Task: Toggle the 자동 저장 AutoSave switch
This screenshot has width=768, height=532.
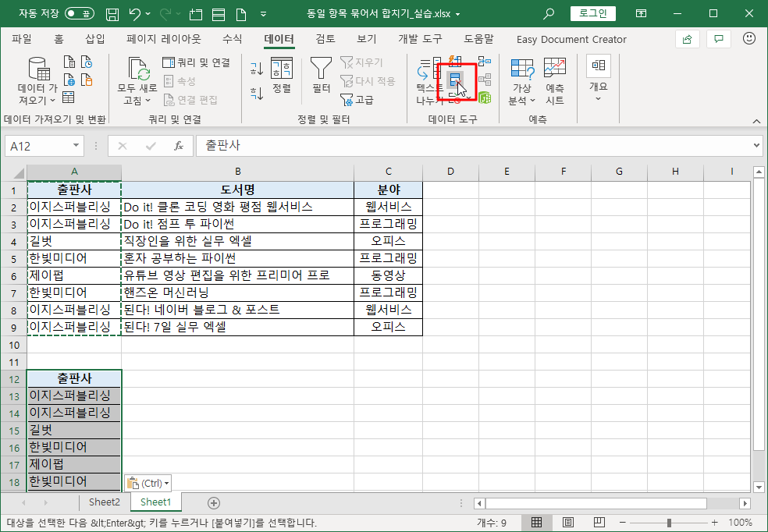Action: pyautogui.click(x=80, y=13)
